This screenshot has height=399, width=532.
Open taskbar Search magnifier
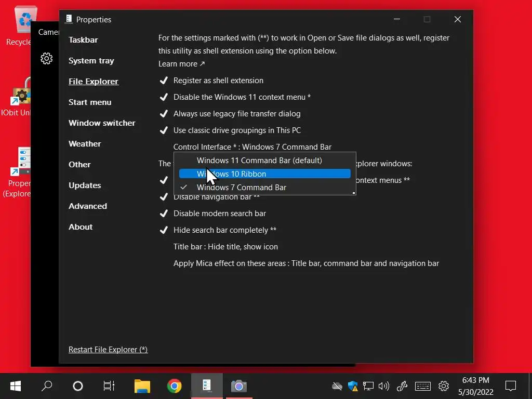47,386
